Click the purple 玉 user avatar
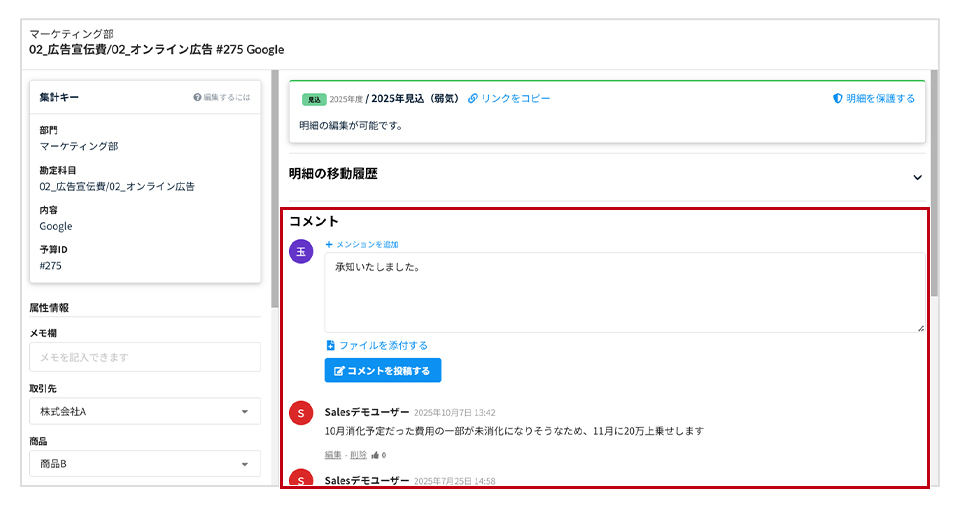This screenshot has width=960, height=508. click(x=301, y=252)
